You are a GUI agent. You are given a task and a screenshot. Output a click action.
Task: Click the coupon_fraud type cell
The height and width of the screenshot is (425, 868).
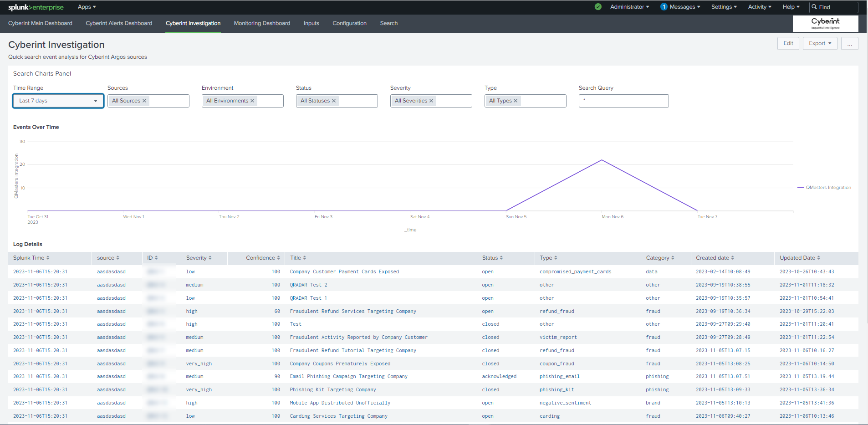coord(557,364)
